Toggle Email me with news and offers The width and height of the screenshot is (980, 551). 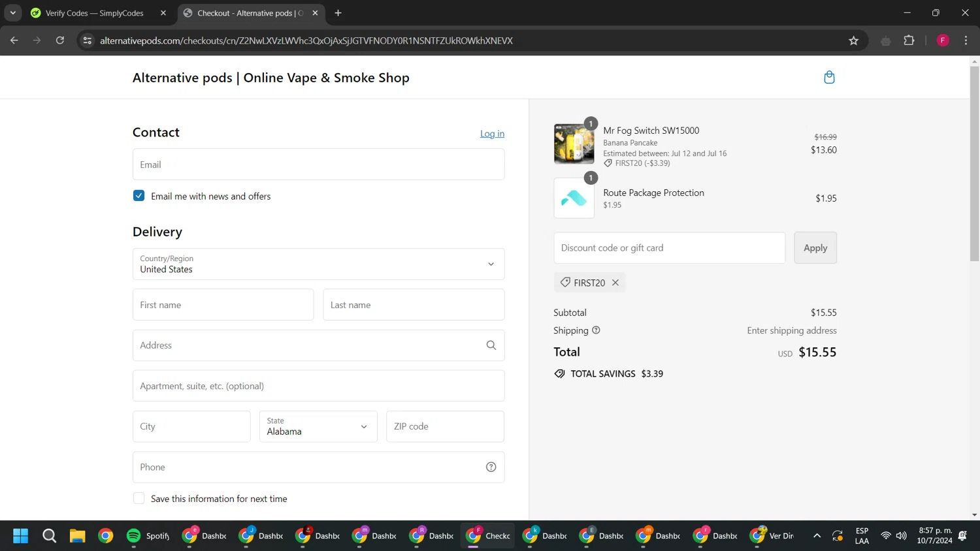pos(139,196)
